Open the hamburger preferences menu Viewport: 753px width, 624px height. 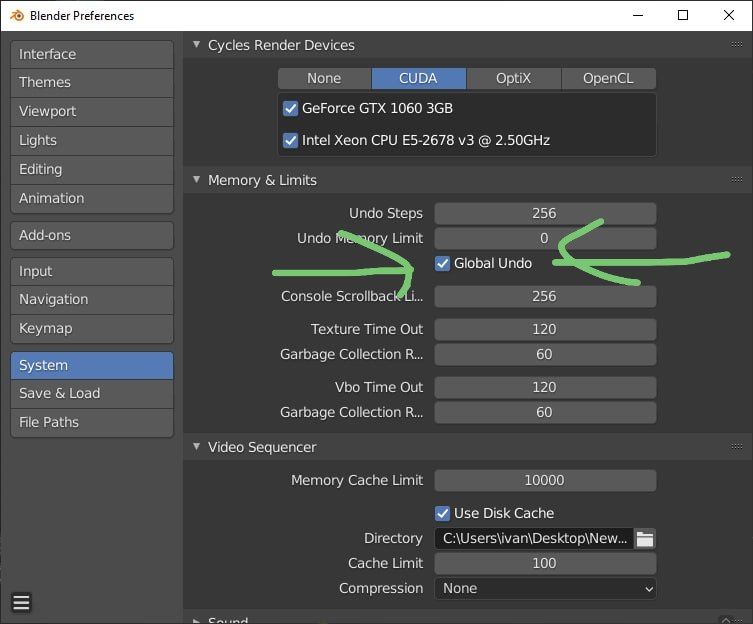21,602
